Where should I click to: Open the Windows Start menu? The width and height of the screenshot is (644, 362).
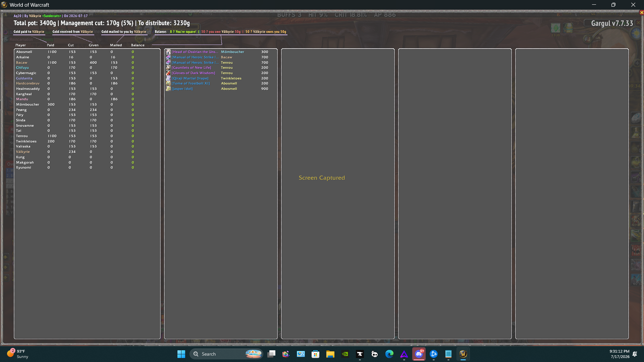[181, 354]
